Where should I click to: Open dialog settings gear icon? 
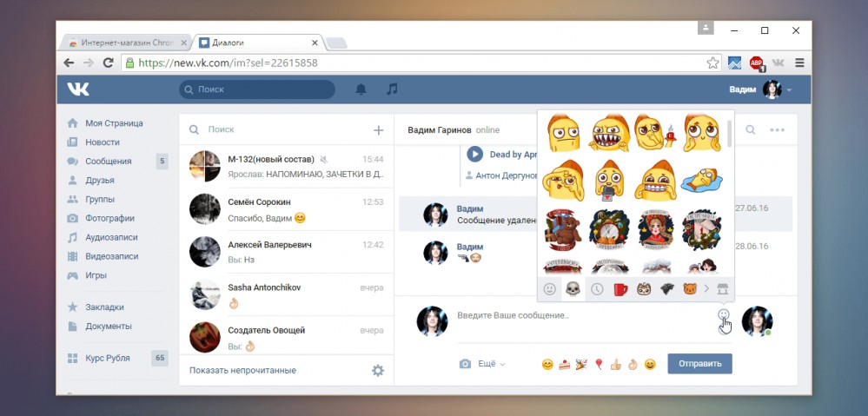378,371
